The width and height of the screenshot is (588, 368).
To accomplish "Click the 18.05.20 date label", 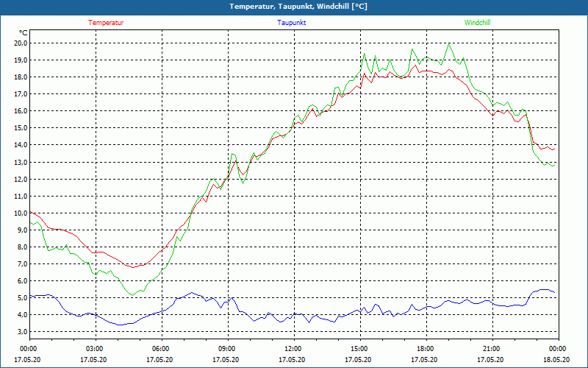I will coord(556,360).
